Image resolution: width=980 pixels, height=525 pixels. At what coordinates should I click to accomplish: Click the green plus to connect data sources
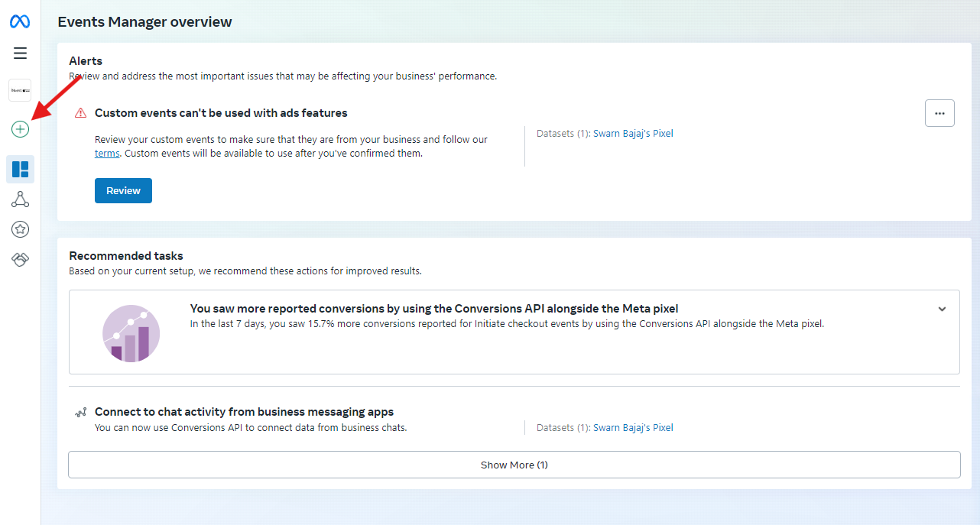click(20, 129)
